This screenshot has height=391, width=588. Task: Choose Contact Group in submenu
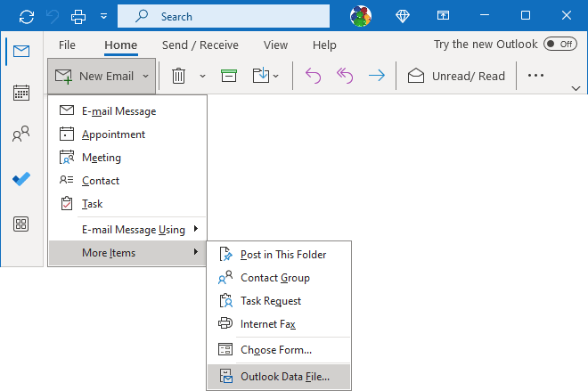[x=279, y=278]
